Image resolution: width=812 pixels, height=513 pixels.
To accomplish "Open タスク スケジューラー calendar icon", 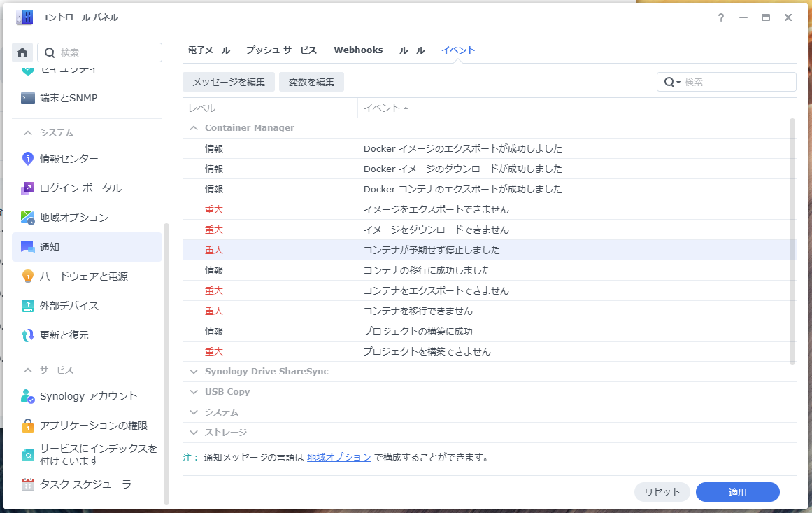I will point(28,484).
